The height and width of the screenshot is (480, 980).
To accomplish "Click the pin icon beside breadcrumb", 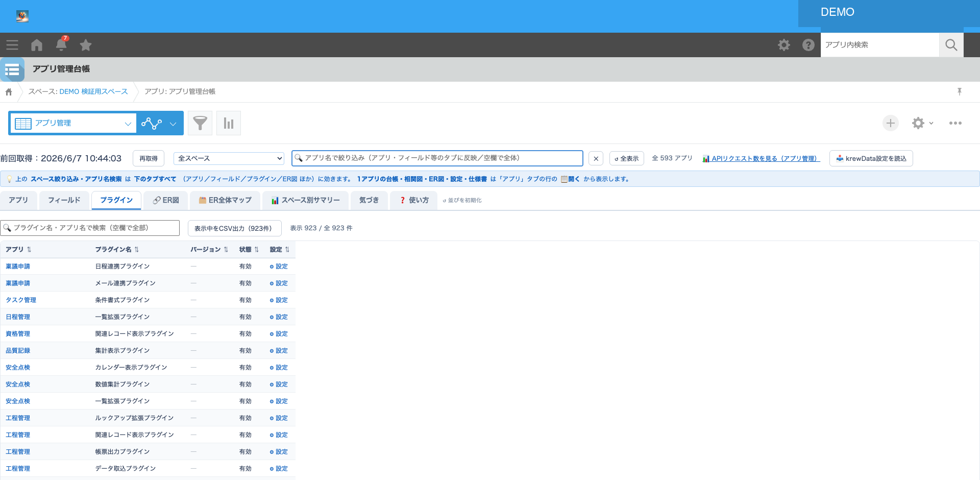I will (960, 91).
